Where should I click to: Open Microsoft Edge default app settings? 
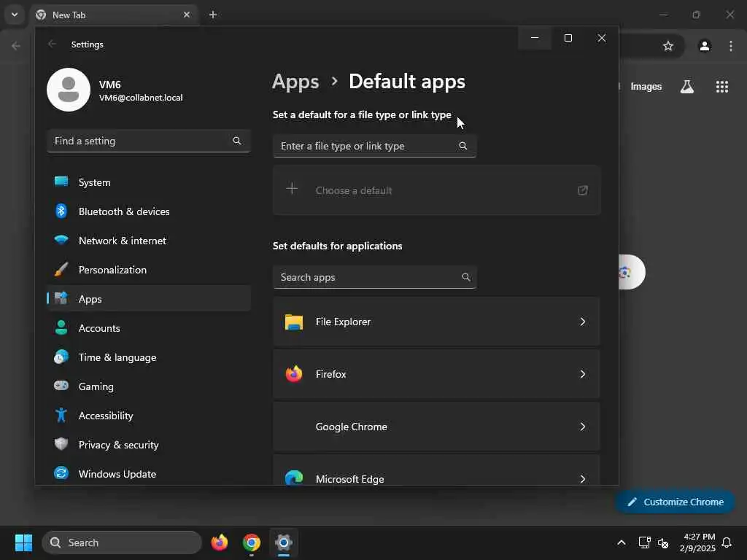coord(436,470)
